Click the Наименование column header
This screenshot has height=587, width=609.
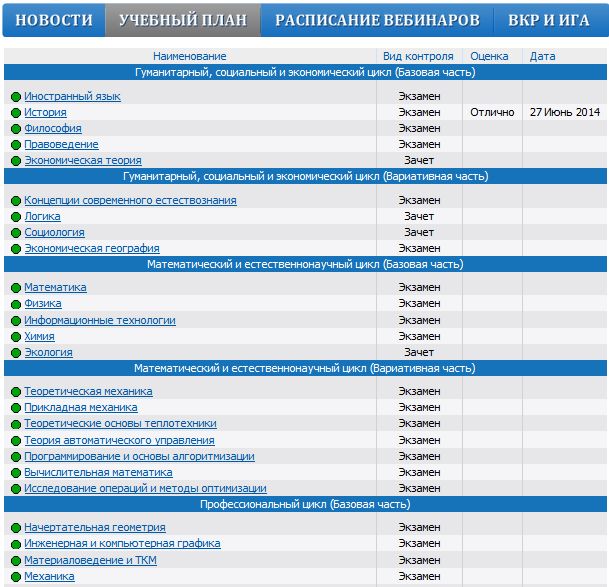coord(190,56)
